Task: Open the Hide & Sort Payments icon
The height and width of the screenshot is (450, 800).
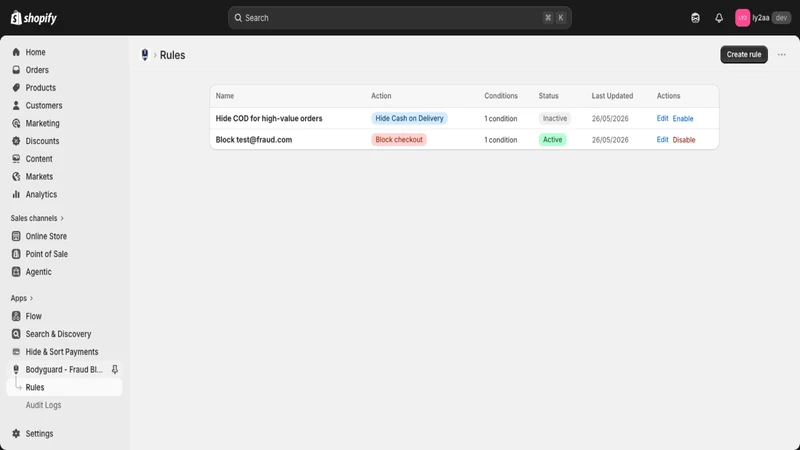Action: coord(16,352)
